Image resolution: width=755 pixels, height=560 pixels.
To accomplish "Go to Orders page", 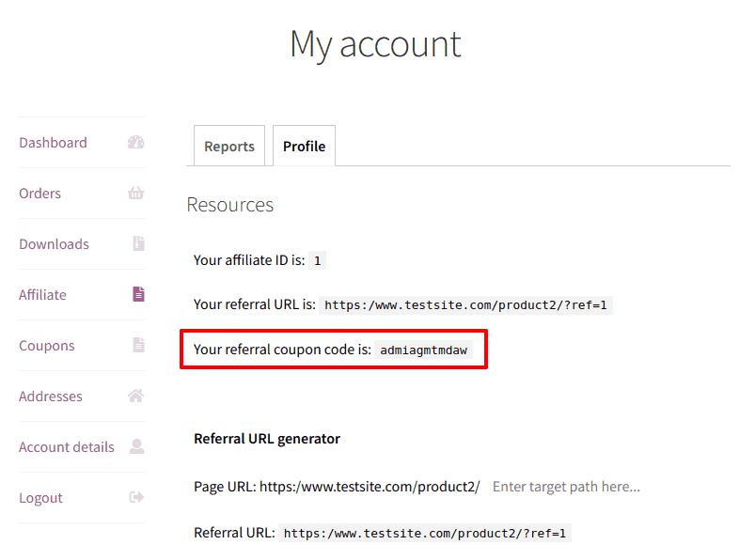I will pos(40,194).
